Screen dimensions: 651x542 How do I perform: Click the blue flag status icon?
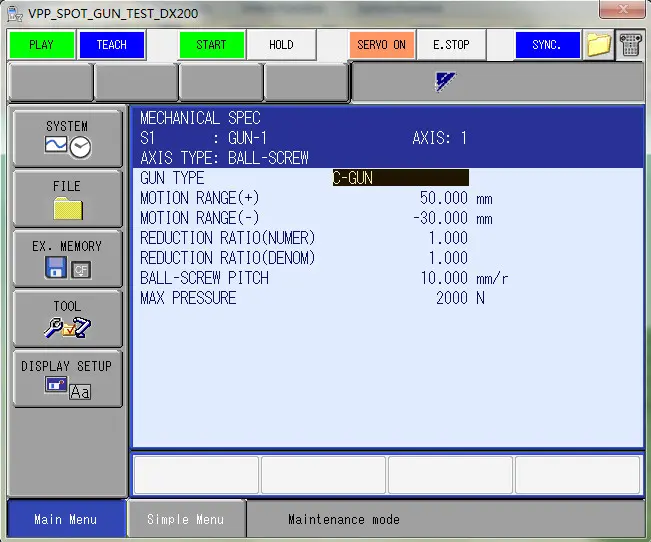coord(446,83)
